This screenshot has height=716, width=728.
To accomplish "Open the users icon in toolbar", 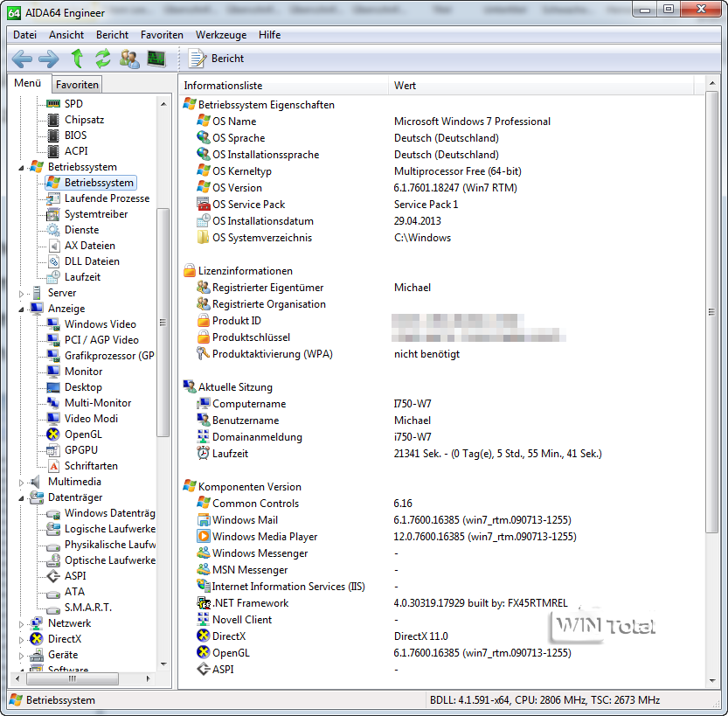I will [x=129, y=59].
